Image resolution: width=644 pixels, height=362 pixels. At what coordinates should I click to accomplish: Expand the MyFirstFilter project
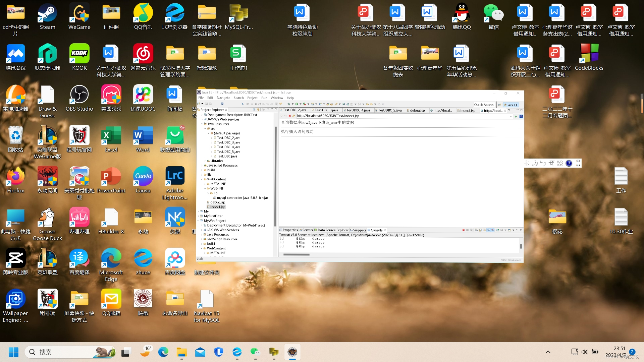coord(199,216)
